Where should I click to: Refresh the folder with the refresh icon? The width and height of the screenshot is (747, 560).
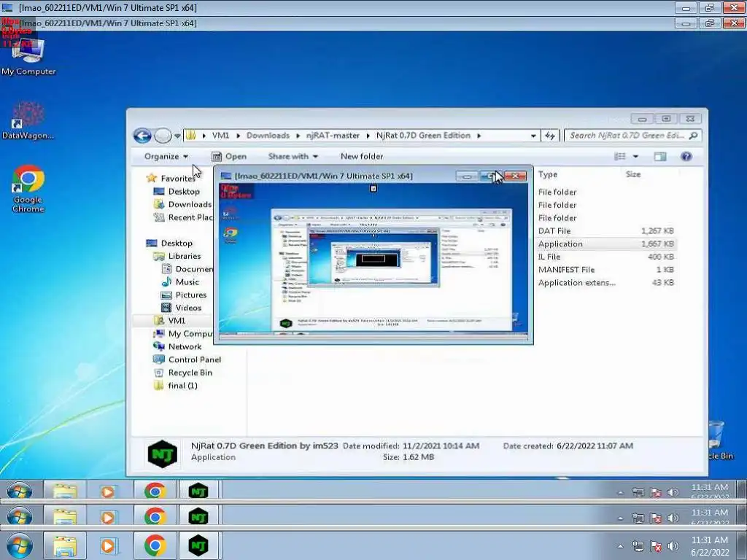(x=550, y=136)
